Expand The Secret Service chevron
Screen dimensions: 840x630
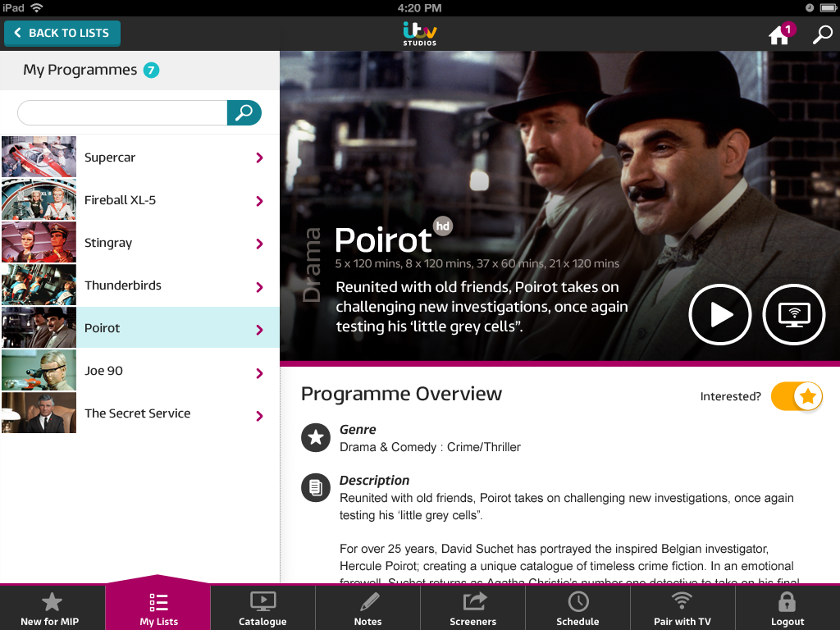(260, 416)
